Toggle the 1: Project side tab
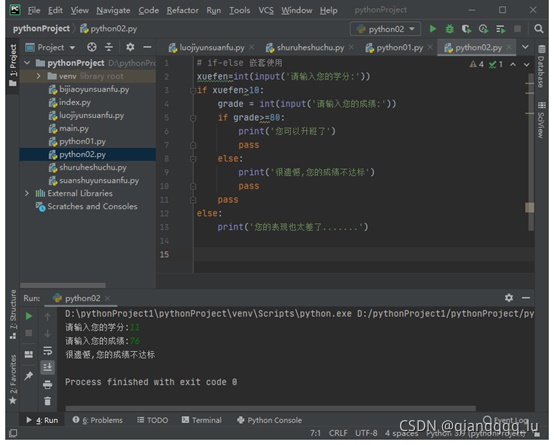Screen dimensions: 554x445 [x=13, y=65]
